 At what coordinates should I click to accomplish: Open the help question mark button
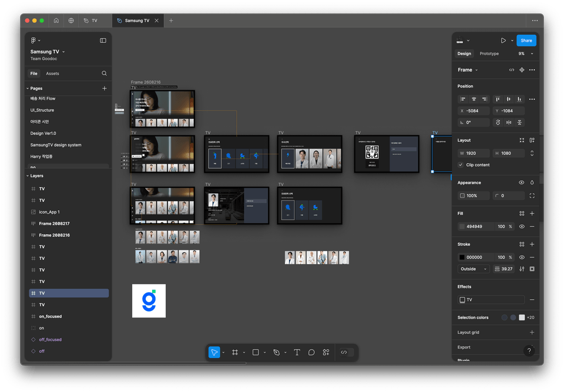[x=529, y=351]
